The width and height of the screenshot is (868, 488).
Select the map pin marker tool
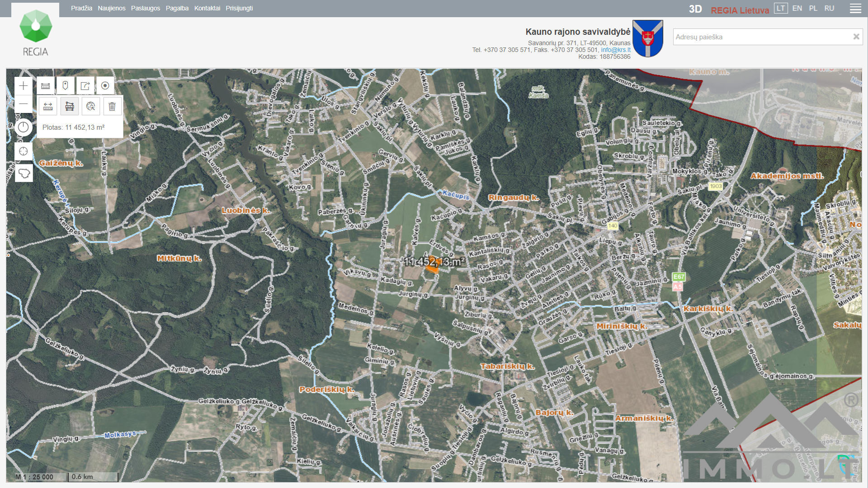pos(65,86)
